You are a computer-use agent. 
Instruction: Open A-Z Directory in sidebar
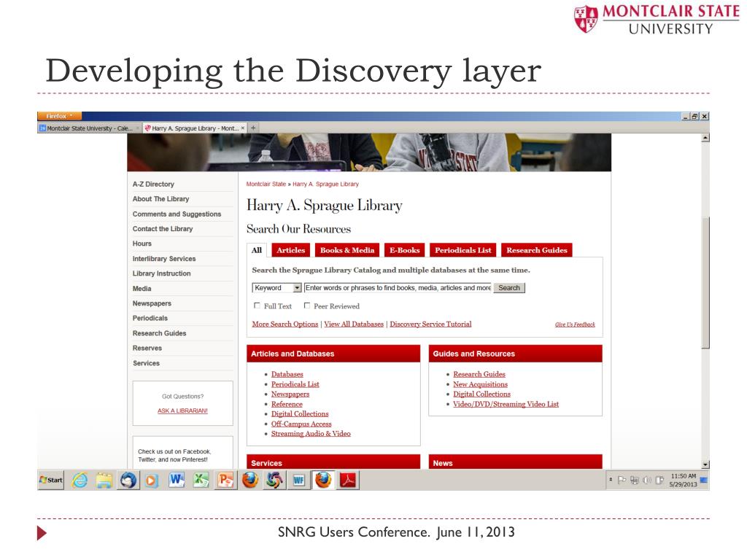tap(153, 184)
